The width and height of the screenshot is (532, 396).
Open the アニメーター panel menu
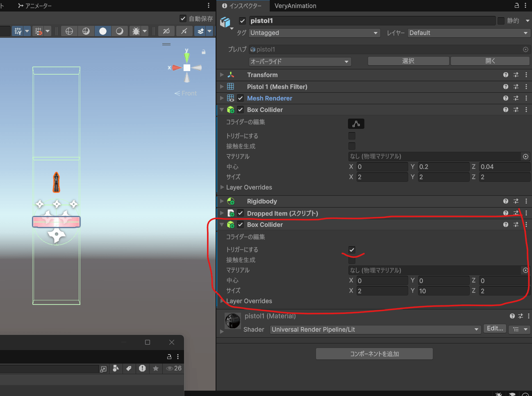pos(209,5)
